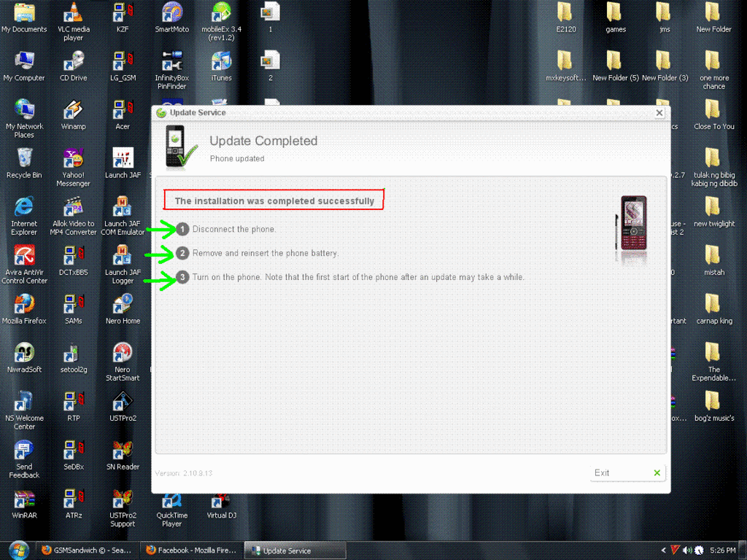
Task: Select DCTxBB5 shortcut icon
Action: point(74,261)
